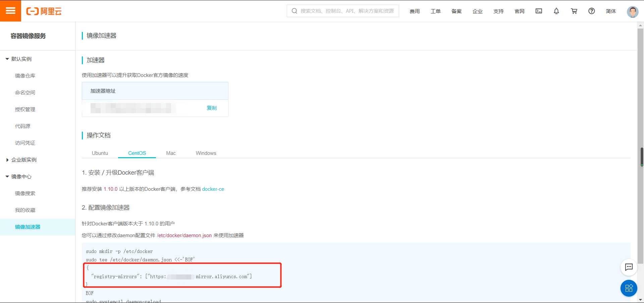This screenshot has height=303, width=644.
Task: Open the 备案 menu
Action: tap(457, 11)
